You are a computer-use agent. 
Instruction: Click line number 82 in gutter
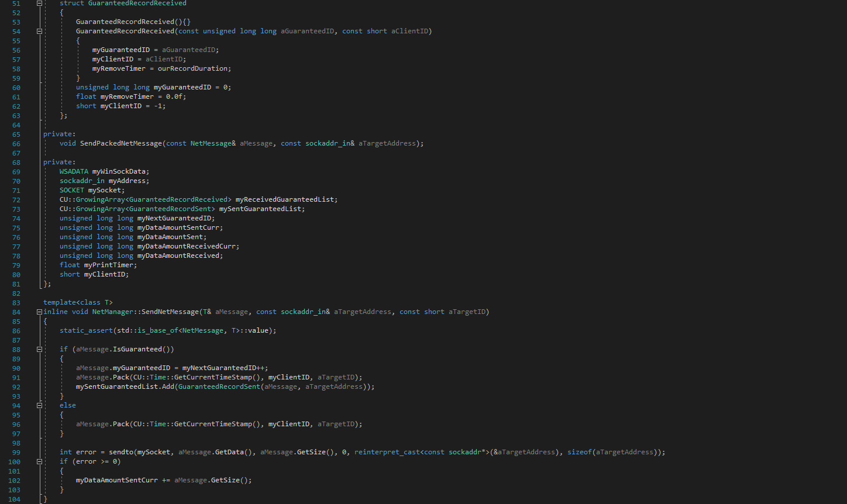tap(16, 293)
